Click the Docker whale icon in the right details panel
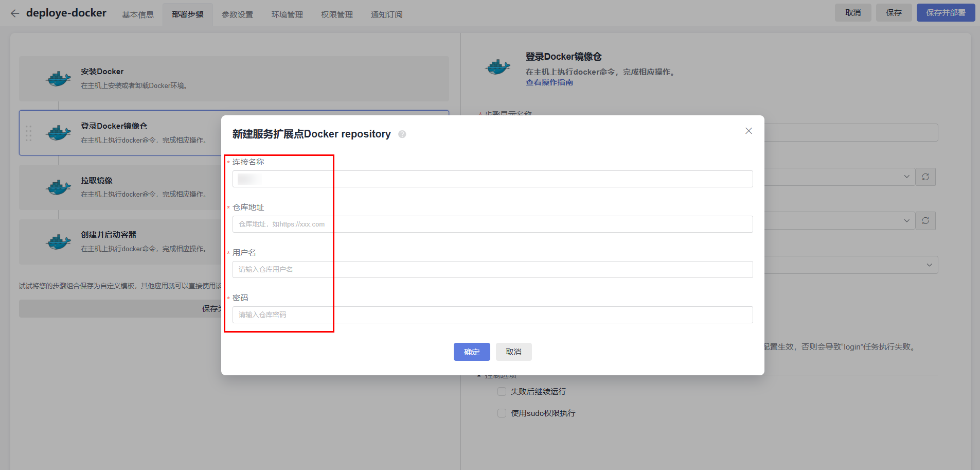The image size is (980, 470). point(498,67)
